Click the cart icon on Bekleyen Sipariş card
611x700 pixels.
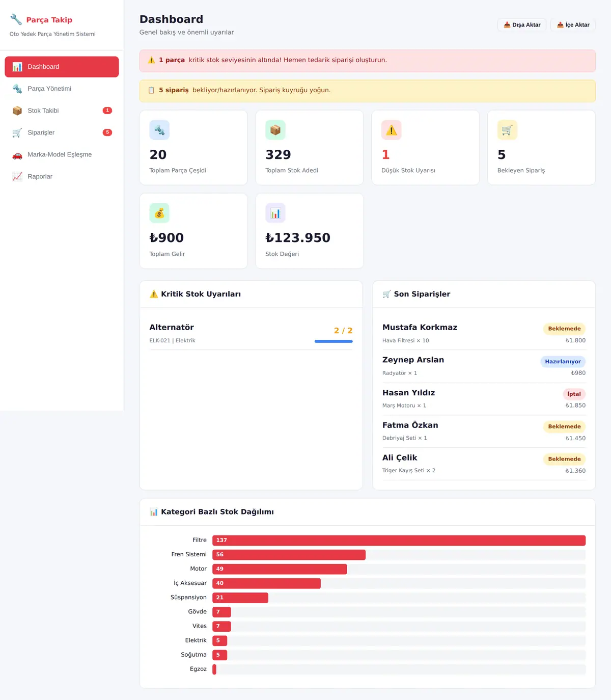(x=507, y=130)
